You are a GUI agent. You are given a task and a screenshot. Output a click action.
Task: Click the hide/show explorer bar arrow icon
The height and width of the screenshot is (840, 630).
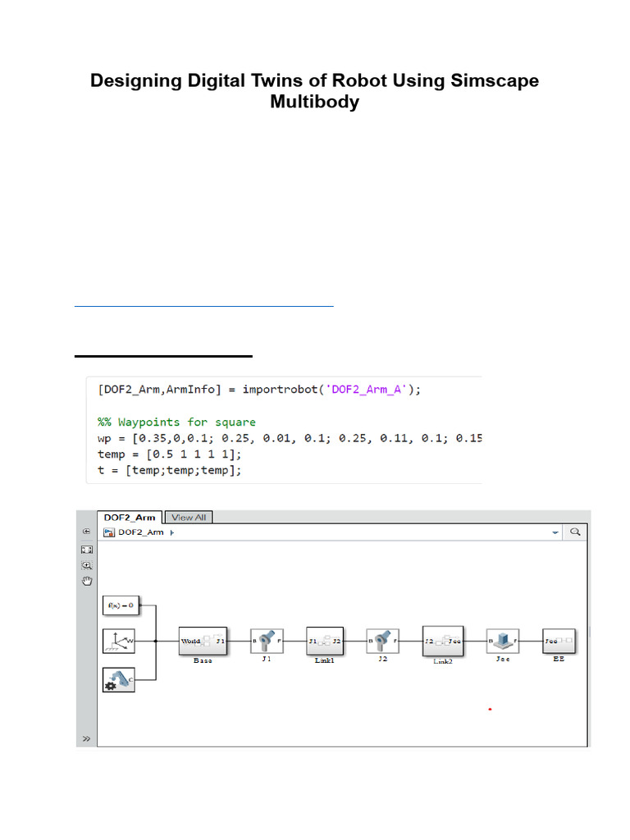[87, 532]
